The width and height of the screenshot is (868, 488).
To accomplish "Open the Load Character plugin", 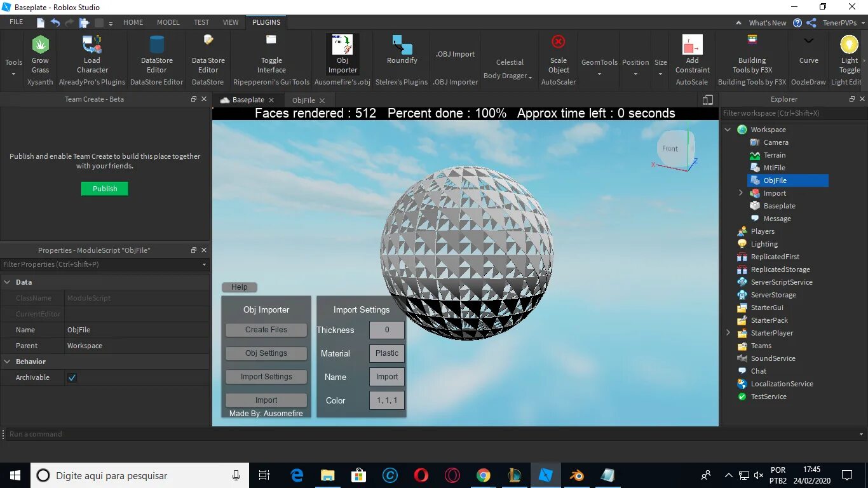I will pyautogui.click(x=92, y=44).
